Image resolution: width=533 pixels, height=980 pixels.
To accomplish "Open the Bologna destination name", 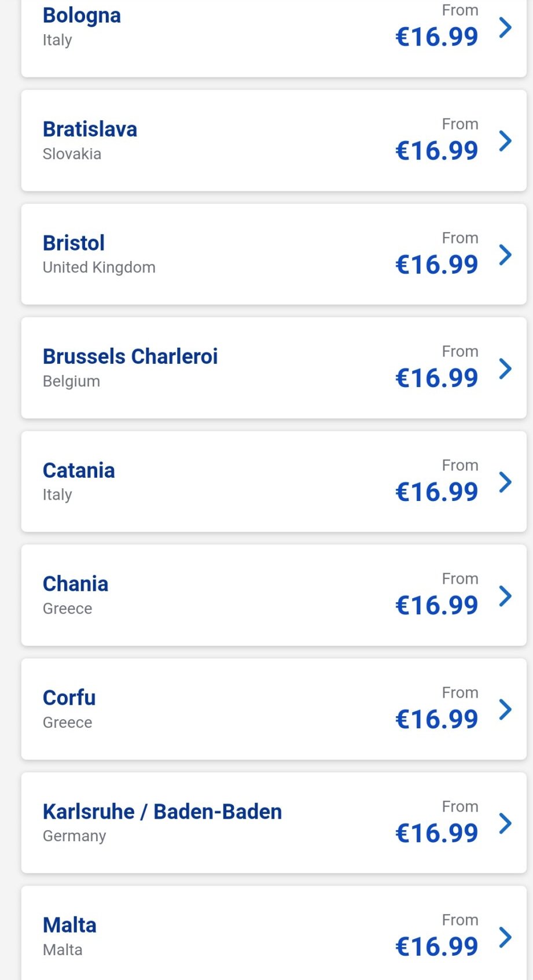I will coord(82,16).
